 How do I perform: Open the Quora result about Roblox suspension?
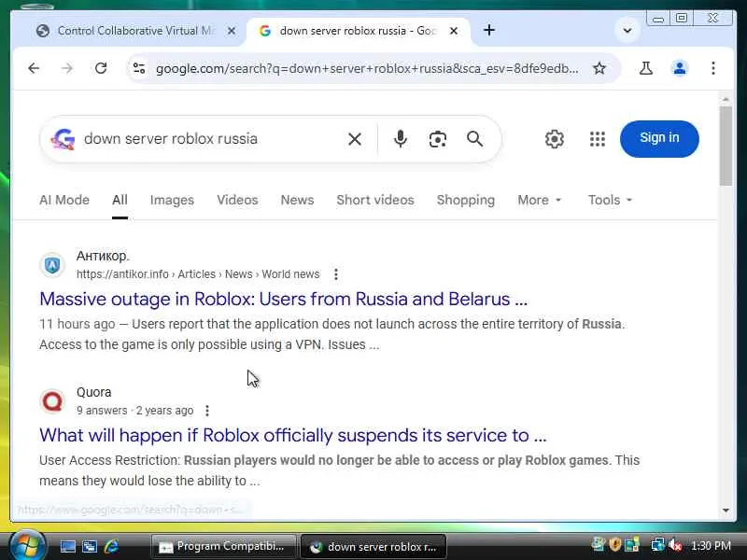pos(293,435)
